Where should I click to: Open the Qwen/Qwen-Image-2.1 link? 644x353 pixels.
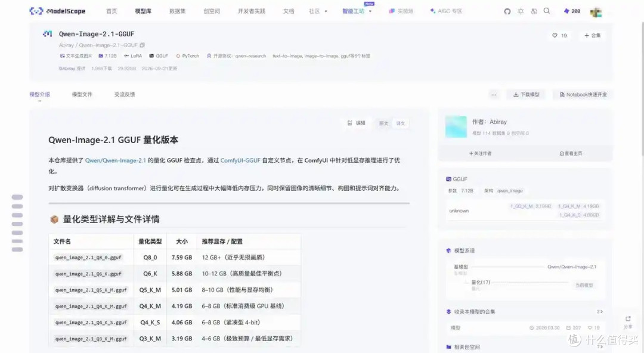point(116,160)
